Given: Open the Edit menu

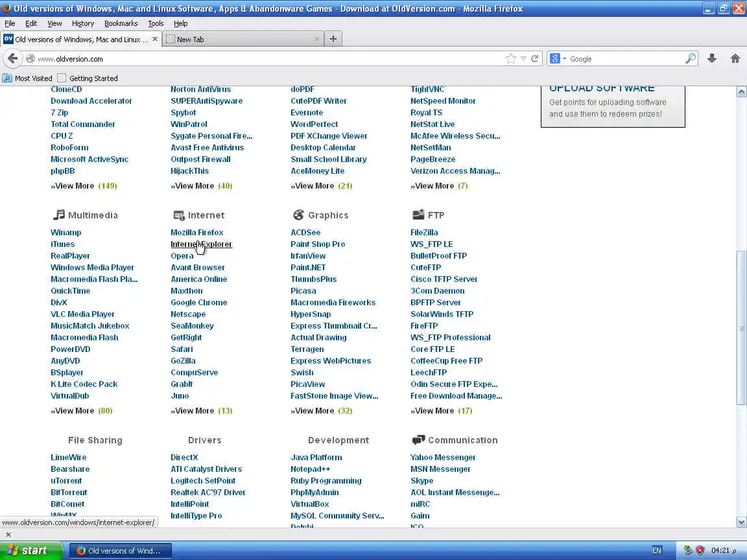Looking at the screenshot, I should click(x=31, y=23).
